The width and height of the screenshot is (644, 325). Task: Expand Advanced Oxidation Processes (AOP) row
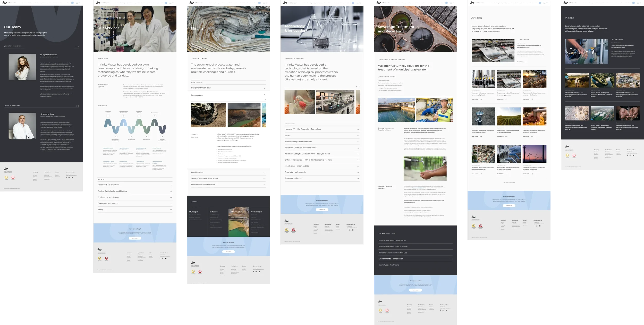(x=358, y=148)
